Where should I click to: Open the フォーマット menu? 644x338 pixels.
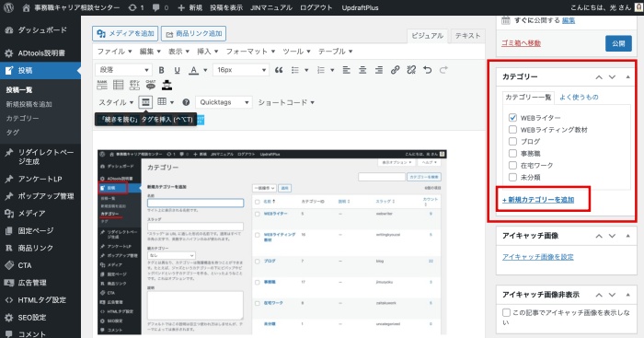click(250, 52)
